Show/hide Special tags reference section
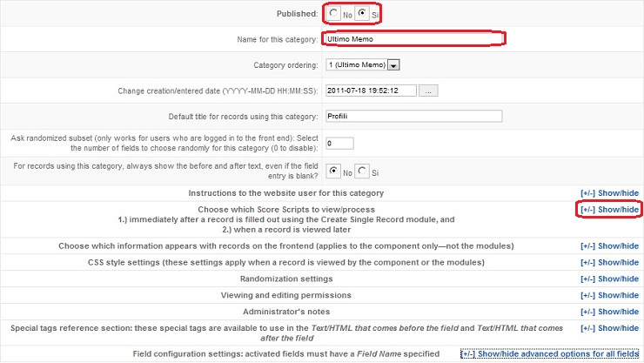The width and height of the screenshot is (644, 363). 609,328
